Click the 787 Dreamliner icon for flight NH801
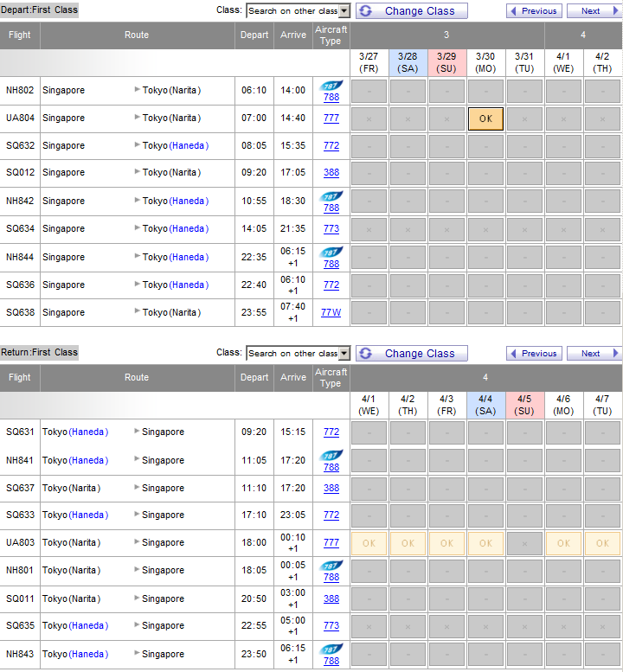623x672 pixels. [331, 566]
